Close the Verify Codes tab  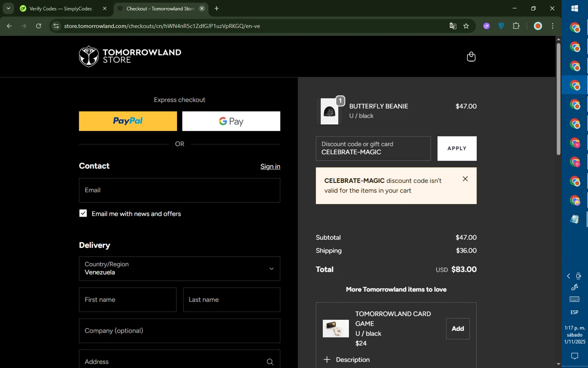(x=105, y=9)
